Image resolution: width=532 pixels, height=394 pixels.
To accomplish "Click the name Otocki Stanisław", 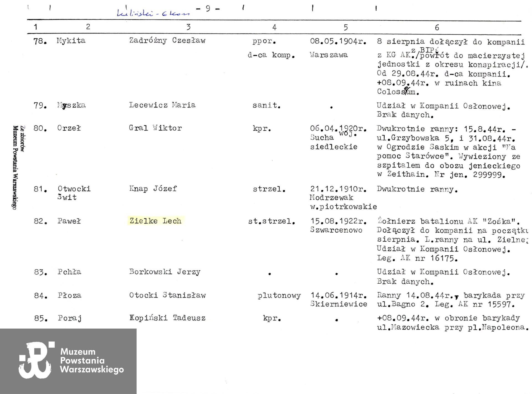I will (x=167, y=295).
